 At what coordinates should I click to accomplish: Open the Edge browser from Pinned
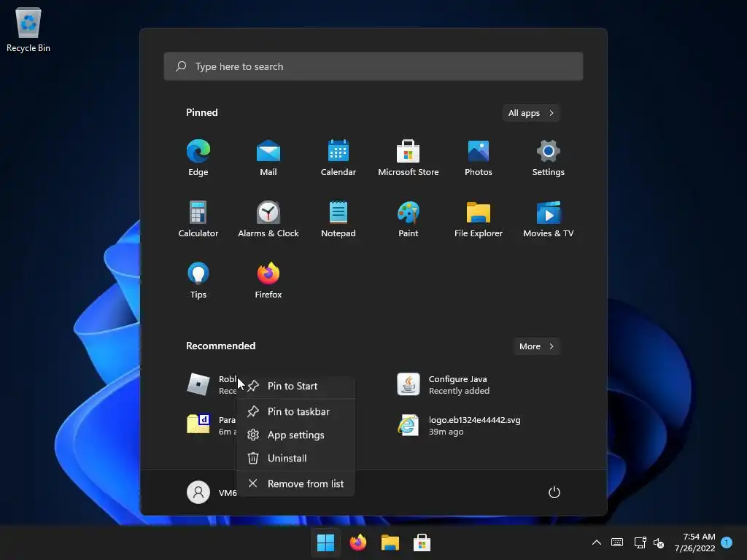click(x=198, y=157)
